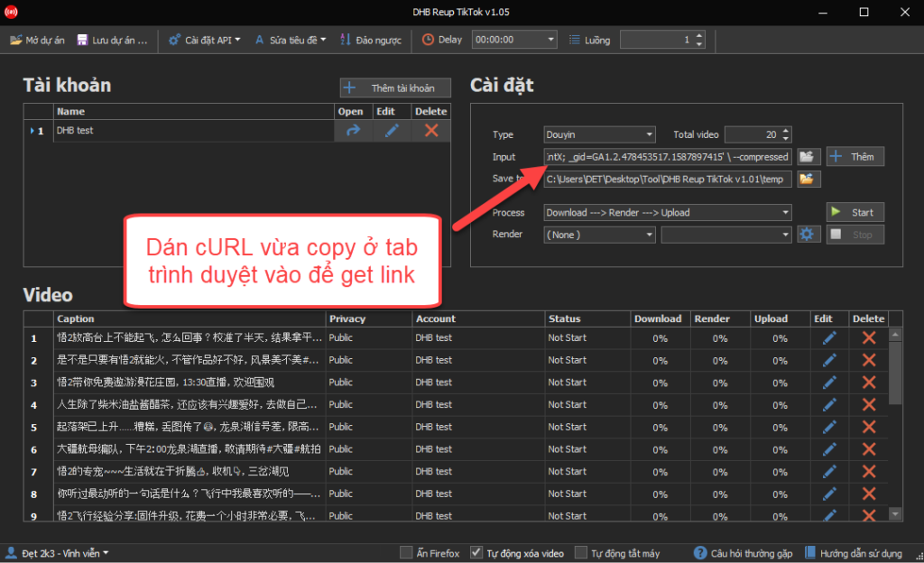Viewport: 924px width, 563px height.
Task: Open account DHB test with the arrow icon
Action: click(353, 131)
